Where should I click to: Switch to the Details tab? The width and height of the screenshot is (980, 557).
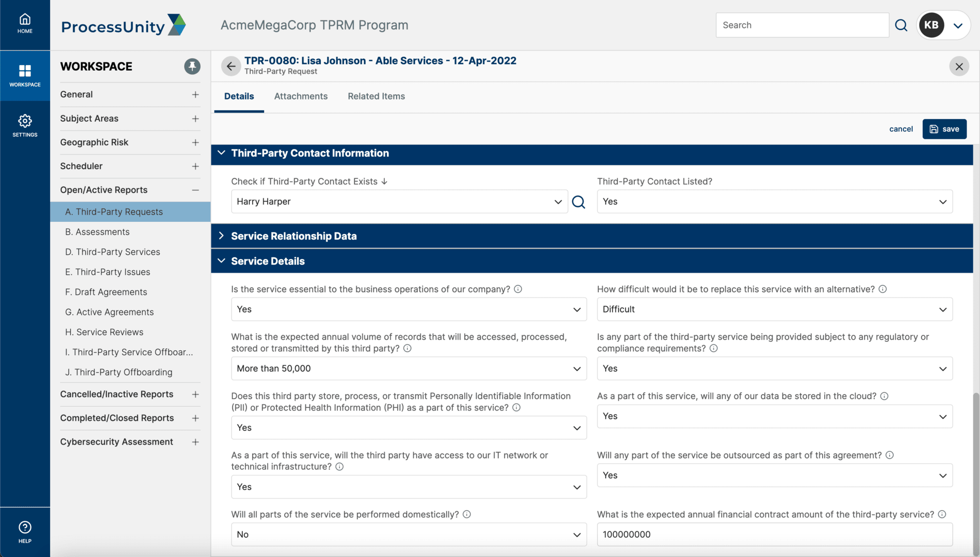(x=239, y=96)
